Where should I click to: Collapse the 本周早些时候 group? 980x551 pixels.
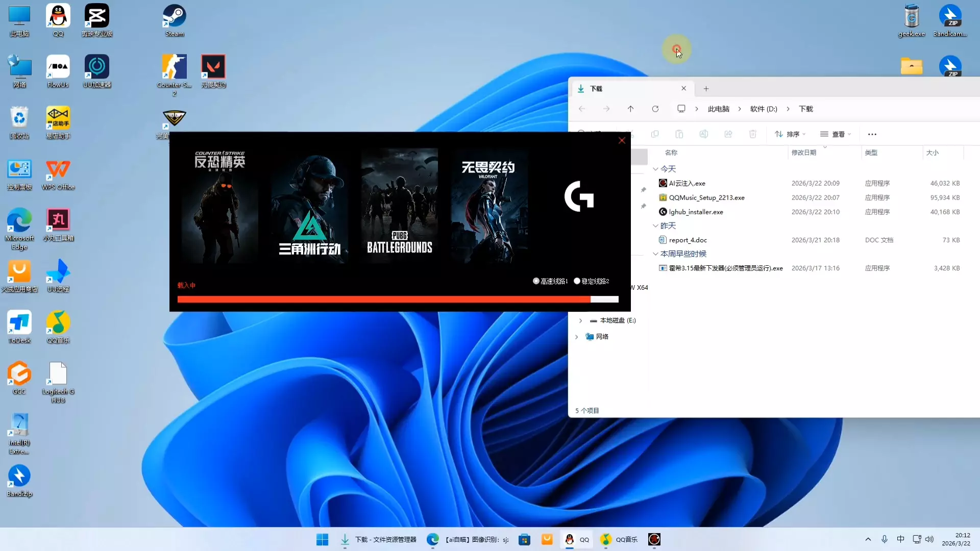pos(656,254)
